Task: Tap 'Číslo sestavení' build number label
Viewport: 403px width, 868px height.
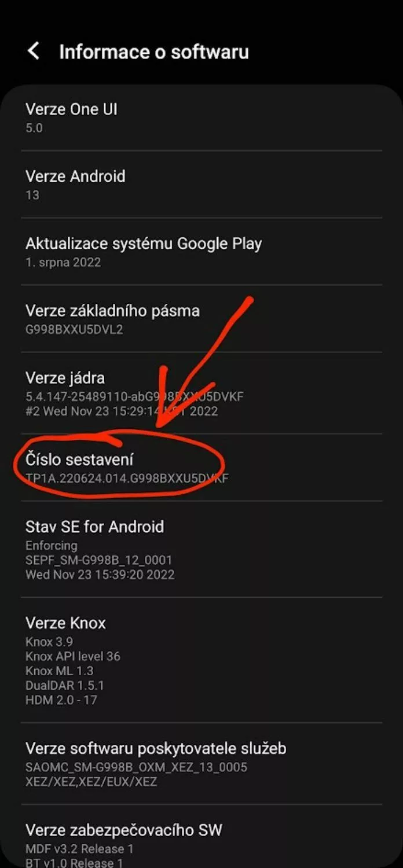Action: point(79,459)
